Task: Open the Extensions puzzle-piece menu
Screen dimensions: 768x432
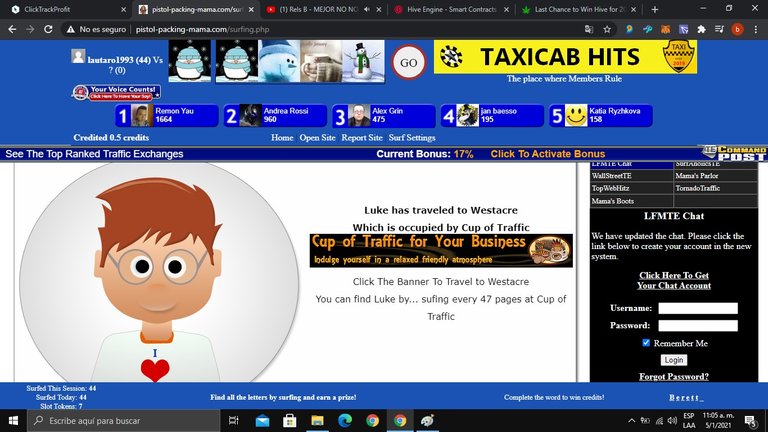Action: coord(701,29)
